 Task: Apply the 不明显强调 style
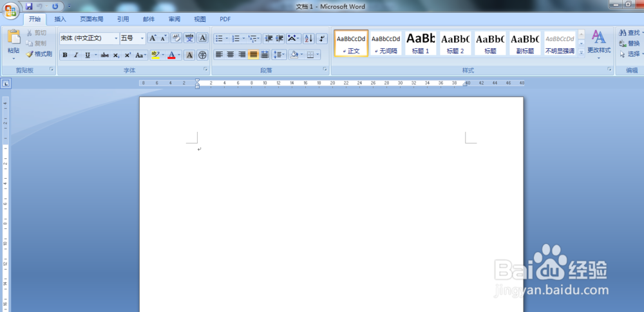pos(560,43)
